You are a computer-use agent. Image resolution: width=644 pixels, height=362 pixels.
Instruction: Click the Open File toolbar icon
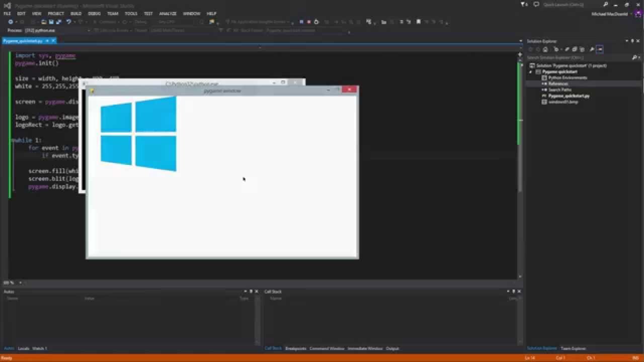click(44, 22)
